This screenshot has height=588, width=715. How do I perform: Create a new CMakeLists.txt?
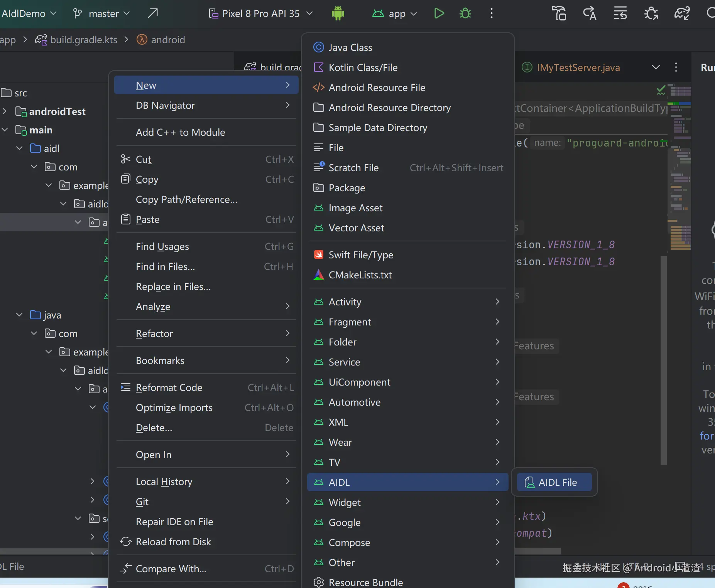pyautogui.click(x=408, y=275)
